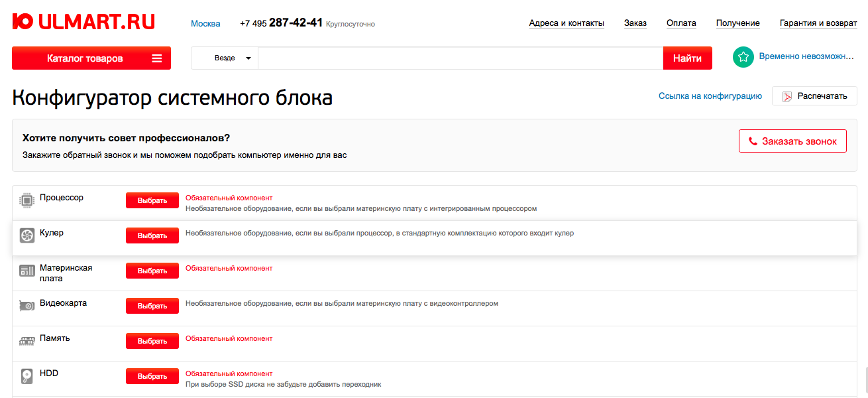The image size is (868, 398).
Task: Click the memory RAM icon
Action: click(x=27, y=341)
